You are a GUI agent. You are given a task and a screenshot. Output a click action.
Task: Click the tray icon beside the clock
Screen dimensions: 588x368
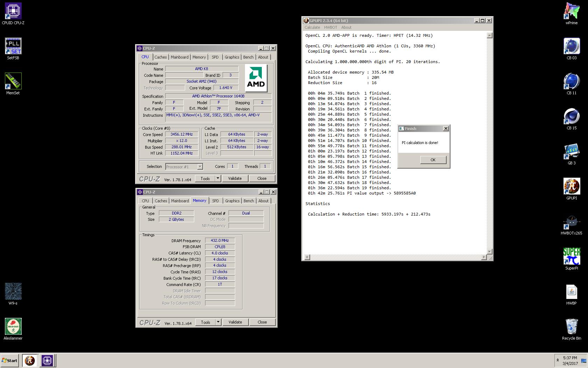click(583, 361)
